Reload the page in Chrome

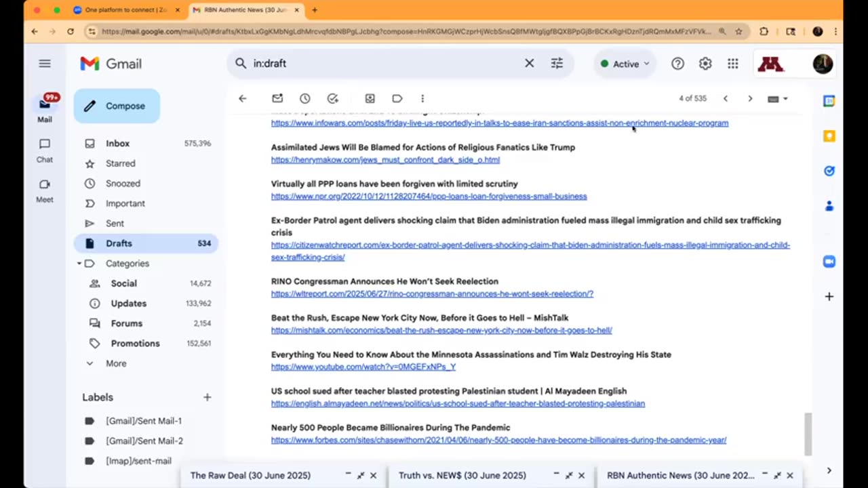pos(71,31)
